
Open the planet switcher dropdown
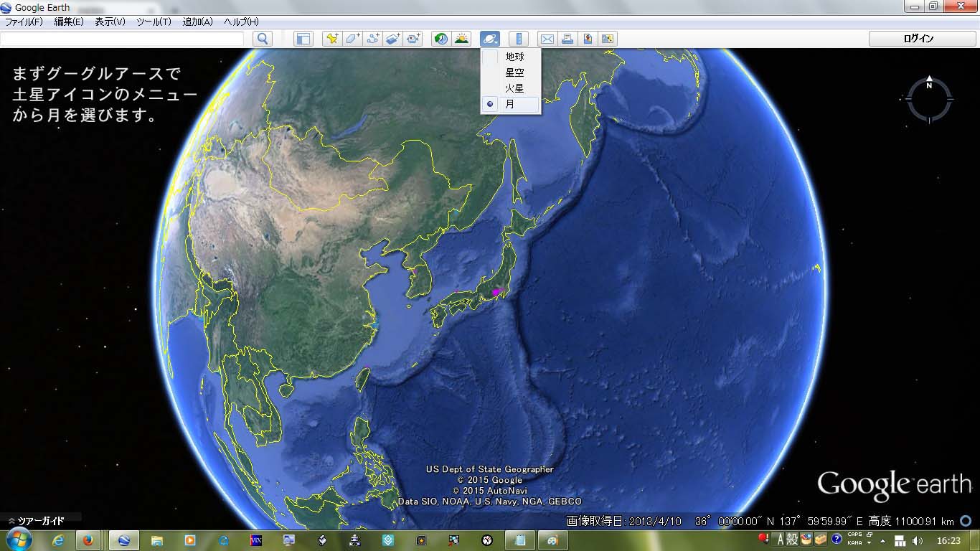click(x=490, y=39)
